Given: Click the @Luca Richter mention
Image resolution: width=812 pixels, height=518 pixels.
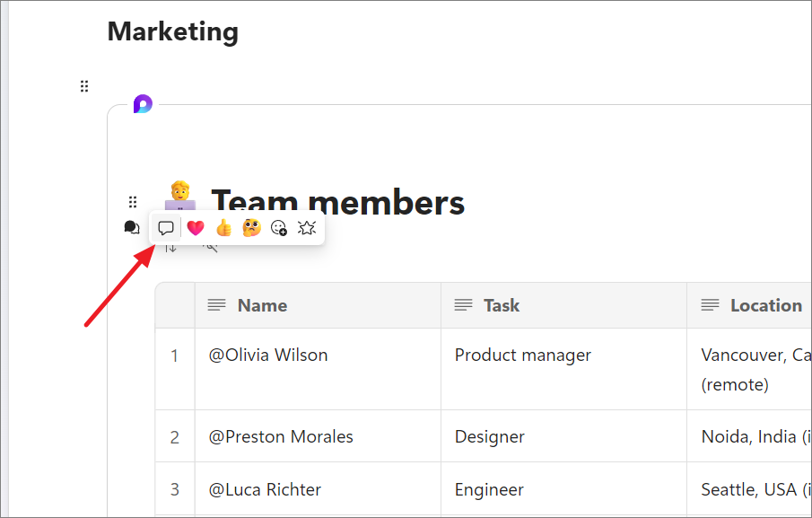Looking at the screenshot, I should point(265,489).
